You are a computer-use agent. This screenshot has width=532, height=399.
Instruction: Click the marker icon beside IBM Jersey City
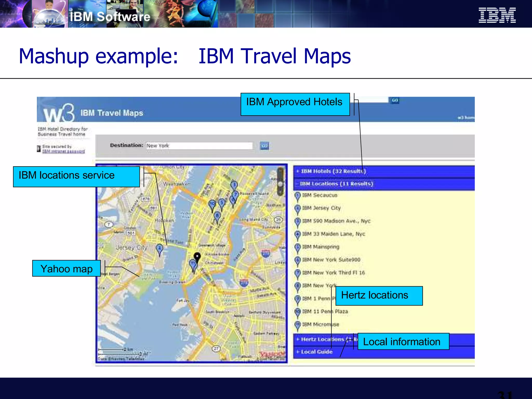[x=298, y=209]
